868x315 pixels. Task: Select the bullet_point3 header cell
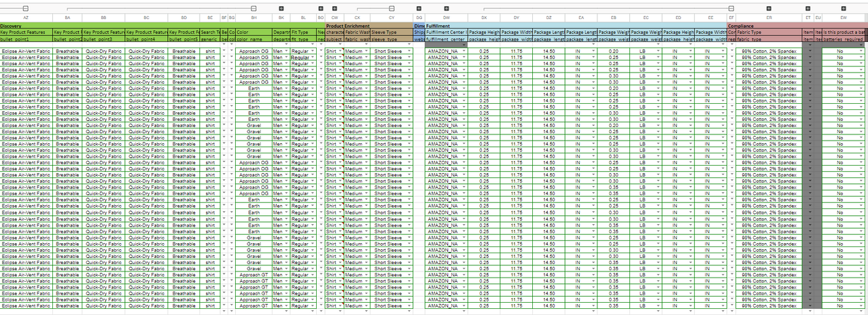click(x=103, y=40)
